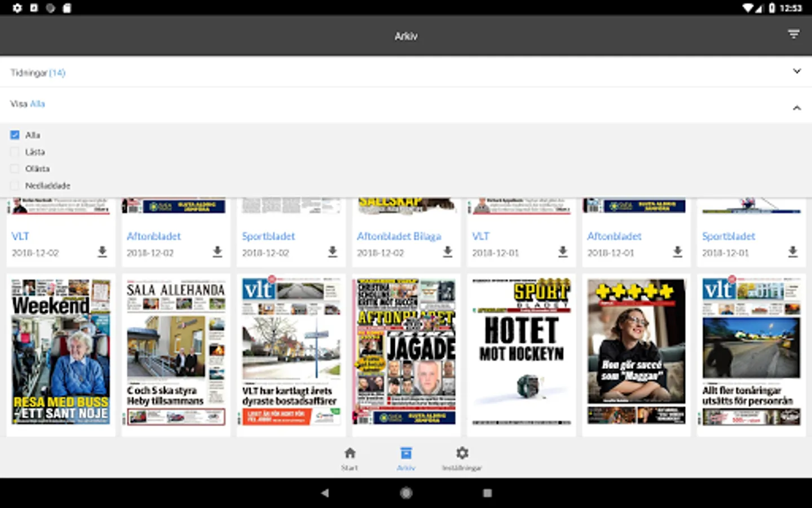The width and height of the screenshot is (812, 508).
Task: Tap the Android recent apps button
Action: point(487,493)
